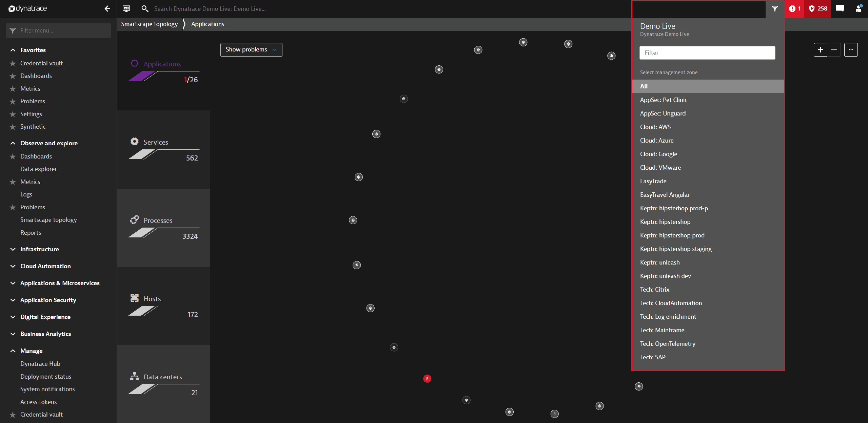The width and height of the screenshot is (868, 423).
Task: Expand the Infrastructure section
Action: [x=13, y=249]
